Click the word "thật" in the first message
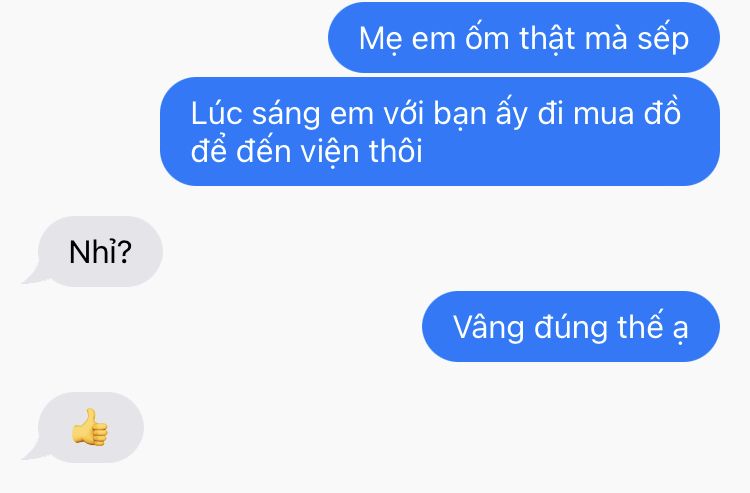This screenshot has height=493, width=750. pos(547,37)
